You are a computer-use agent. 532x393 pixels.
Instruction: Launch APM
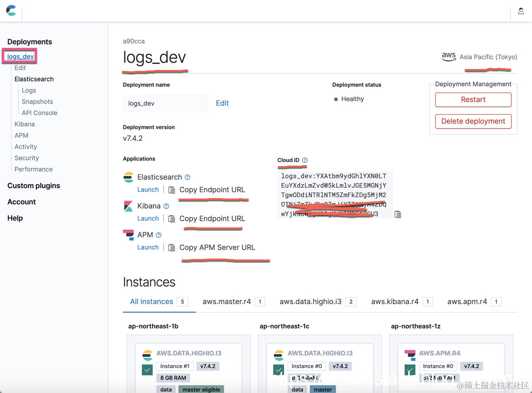148,247
